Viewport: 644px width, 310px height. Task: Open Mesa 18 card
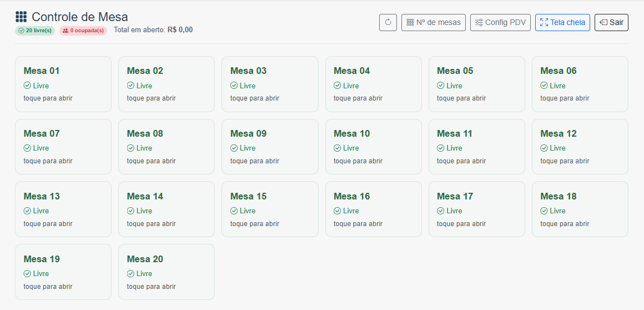pos(580,209)
